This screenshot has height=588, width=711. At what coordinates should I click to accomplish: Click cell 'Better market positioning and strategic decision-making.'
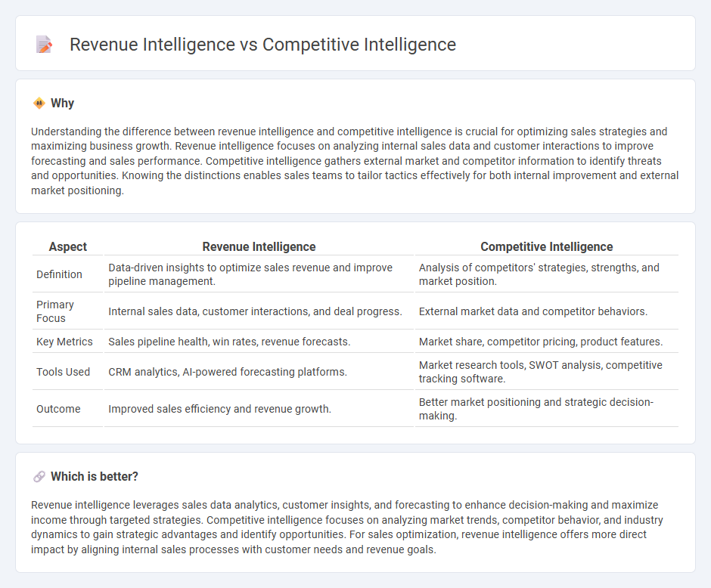[546, 409]
